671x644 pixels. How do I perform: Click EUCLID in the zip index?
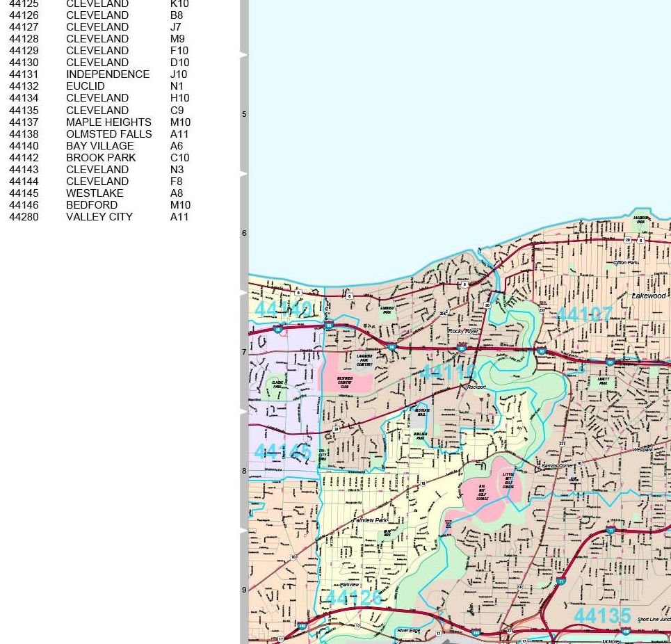(x=85, y=86)
